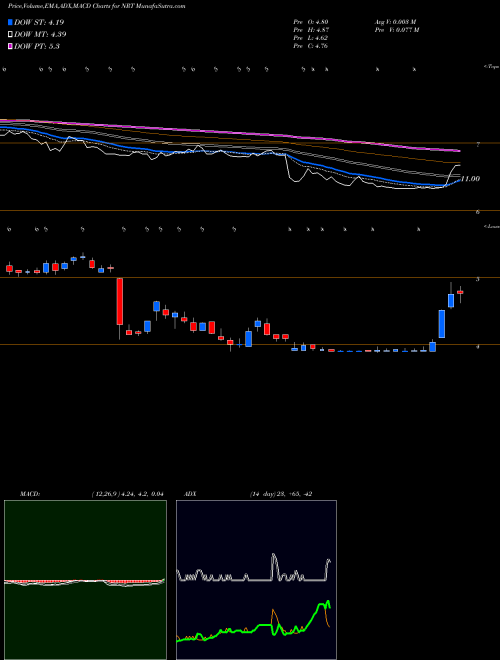Open the green MACD indicator chart
The width and height of the screenshot is (500, 660).
[85, 580]
